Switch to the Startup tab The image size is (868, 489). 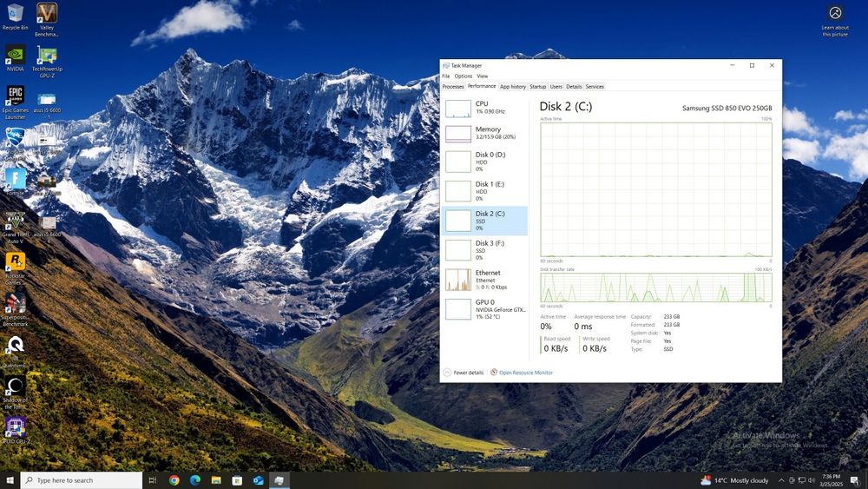[x=537, y=86]
